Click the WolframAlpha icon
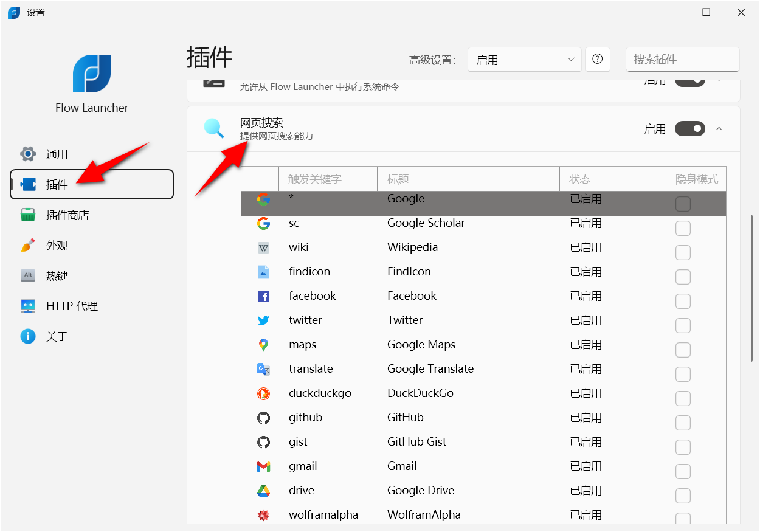The image size is (760, 532). pos(263,515)
